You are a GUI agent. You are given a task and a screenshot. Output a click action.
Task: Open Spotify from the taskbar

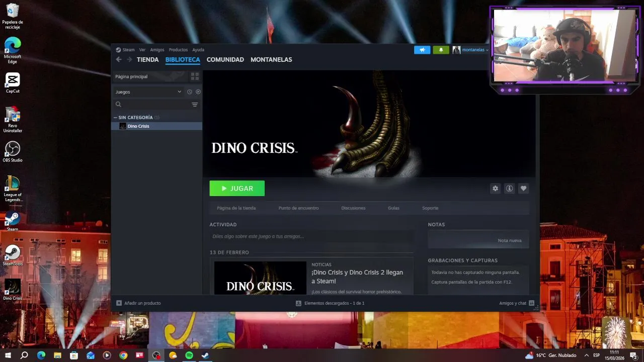click(x=189, y=355)
